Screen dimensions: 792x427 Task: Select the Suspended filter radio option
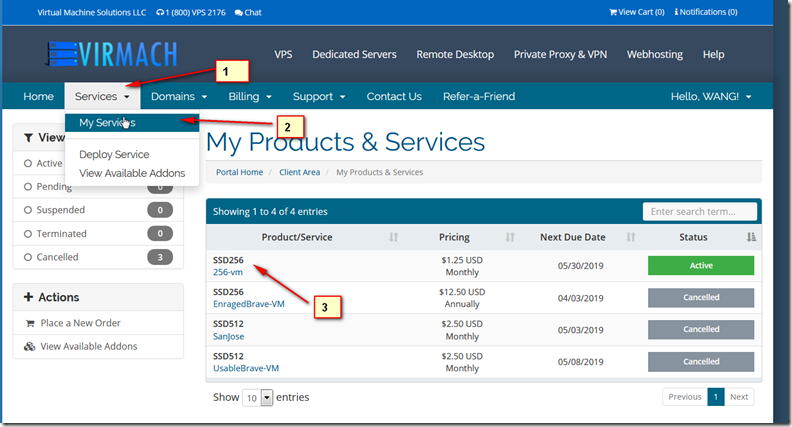(28, 210)
